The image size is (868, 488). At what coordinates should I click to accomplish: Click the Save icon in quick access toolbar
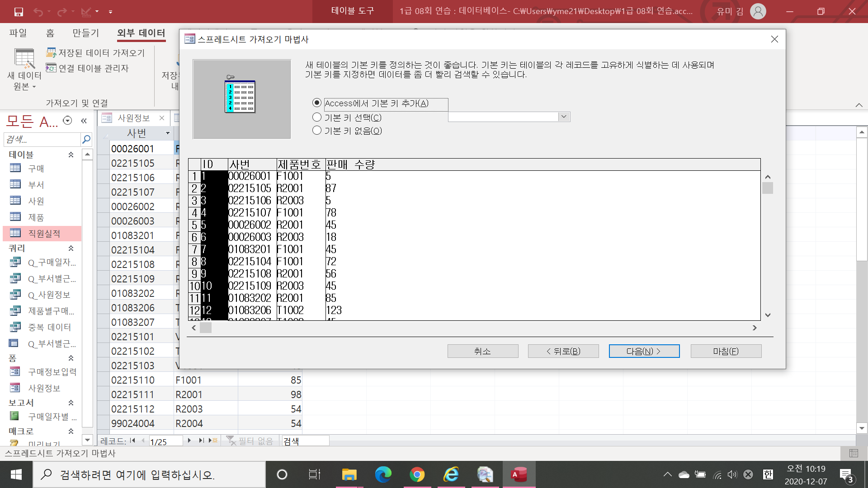click(19, 12)
